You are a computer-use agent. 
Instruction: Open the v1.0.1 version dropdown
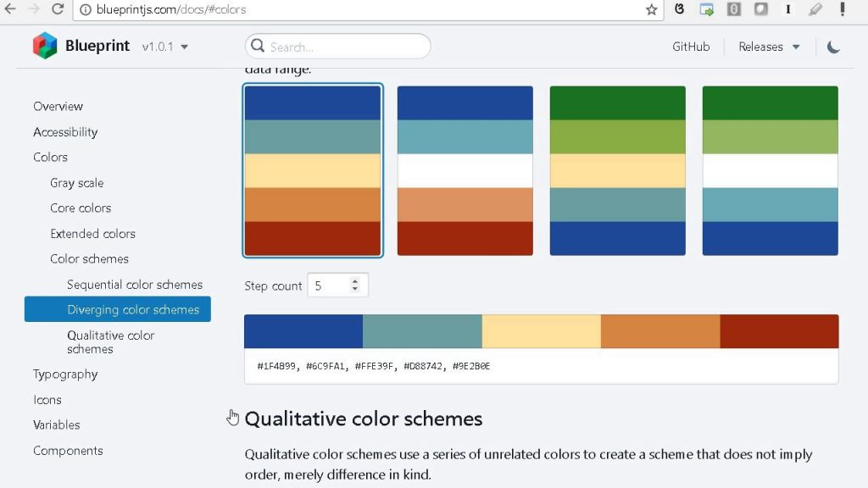(165, 47)
